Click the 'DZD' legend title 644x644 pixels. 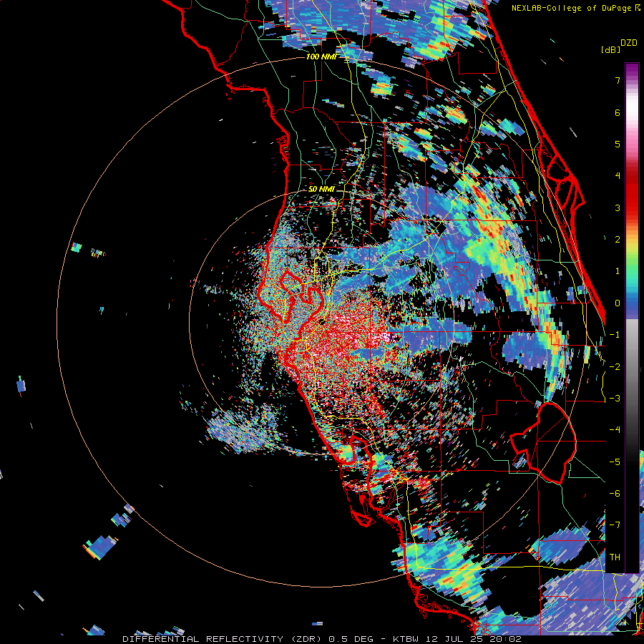tap(629, 43)
